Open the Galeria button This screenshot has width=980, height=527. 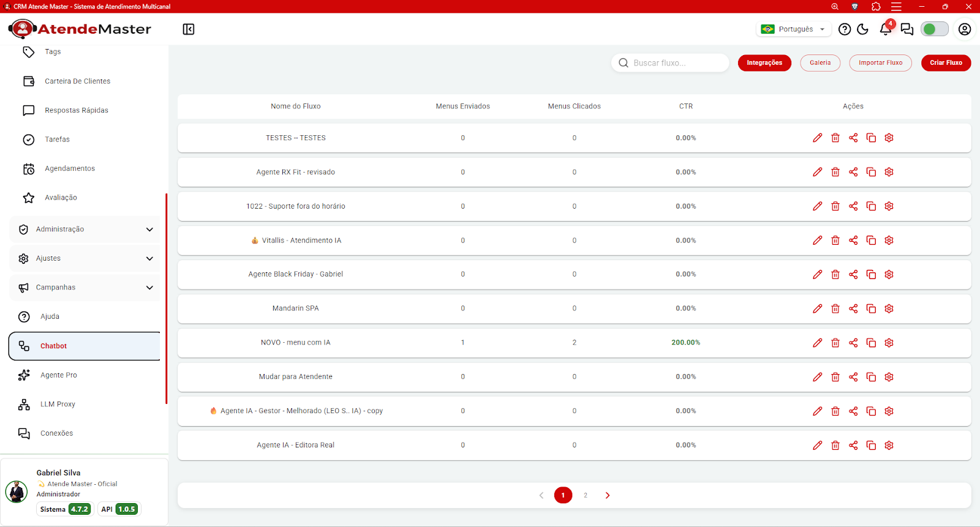[x=820, y=62]
